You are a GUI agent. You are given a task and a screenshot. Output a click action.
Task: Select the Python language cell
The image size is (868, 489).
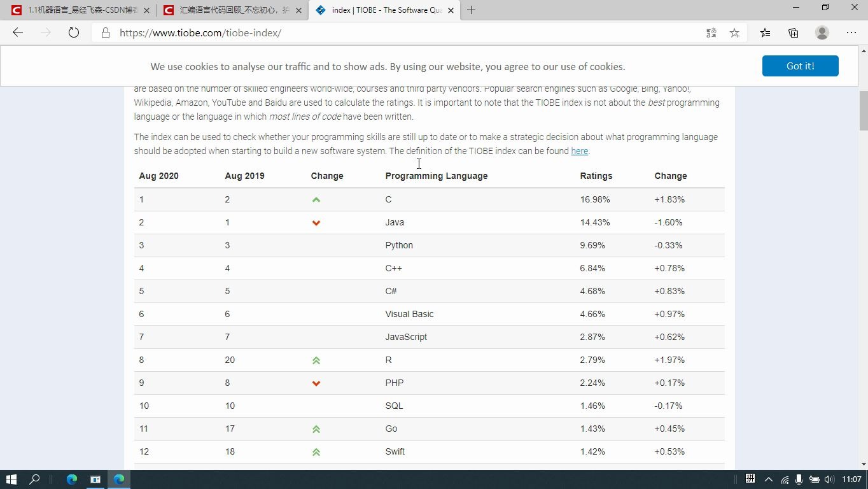[x=399, y=245]
